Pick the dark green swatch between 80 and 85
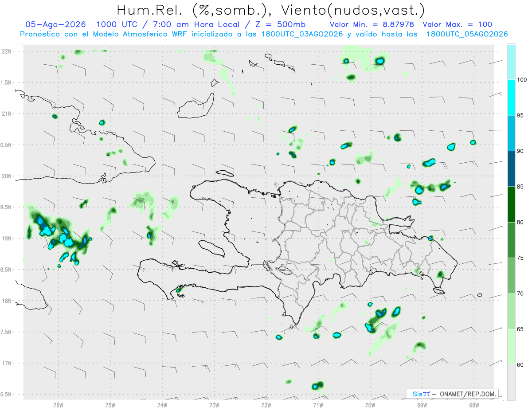The height and width of the screenshot is (411, 532). coord(511,204)
